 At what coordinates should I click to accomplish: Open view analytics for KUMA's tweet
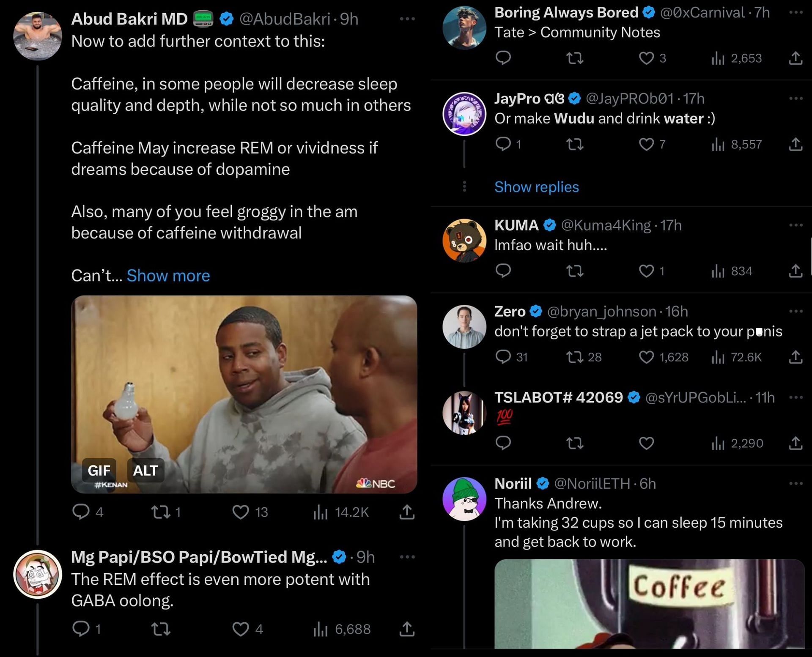click(x=719, y=271)
